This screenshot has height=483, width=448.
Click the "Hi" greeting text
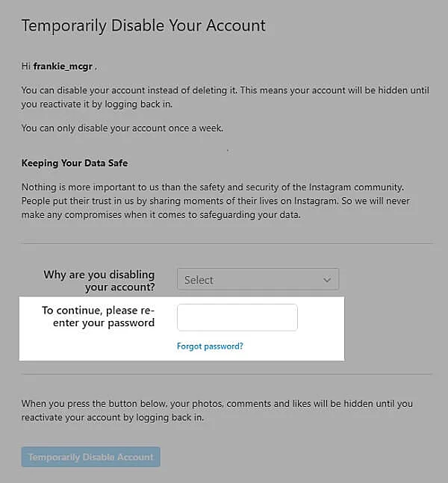(x=26, y=66)
